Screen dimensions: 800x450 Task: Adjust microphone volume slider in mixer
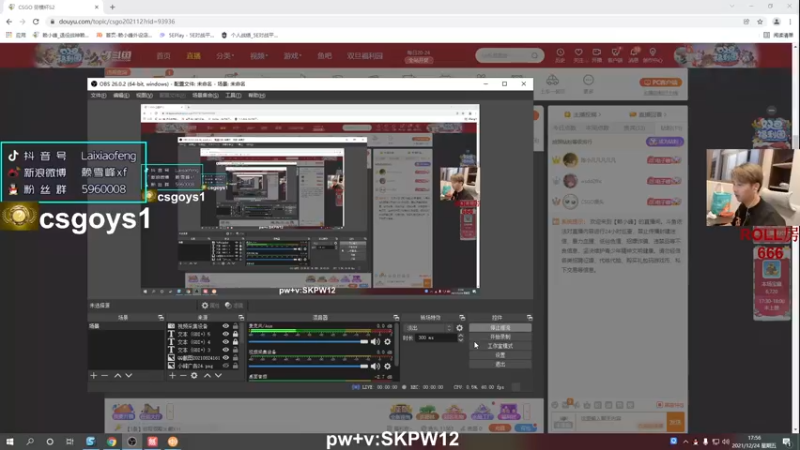308,341
